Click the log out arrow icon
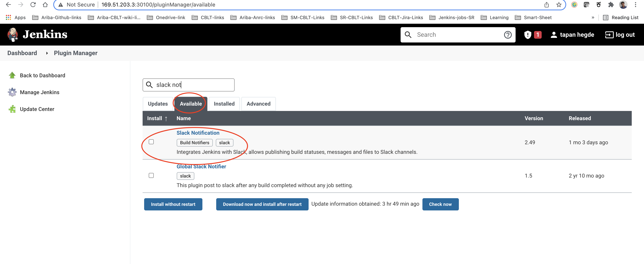The height and width of the screenshot is (264, 644). 609,35
